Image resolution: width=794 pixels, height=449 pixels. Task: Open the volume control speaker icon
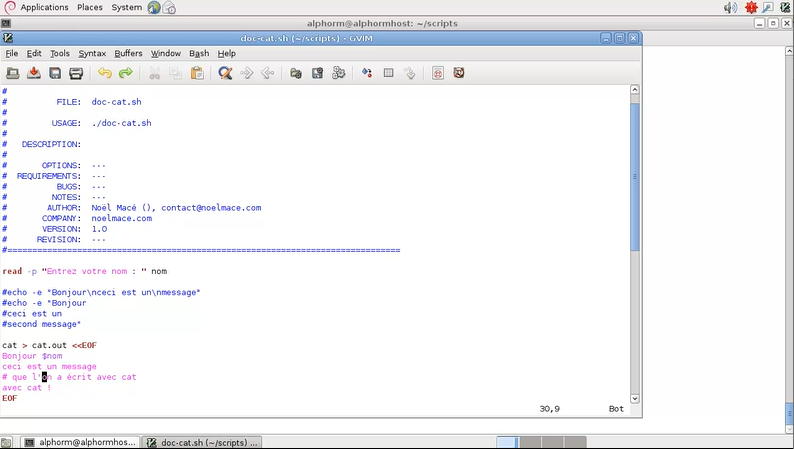click(x=730, y=8)
